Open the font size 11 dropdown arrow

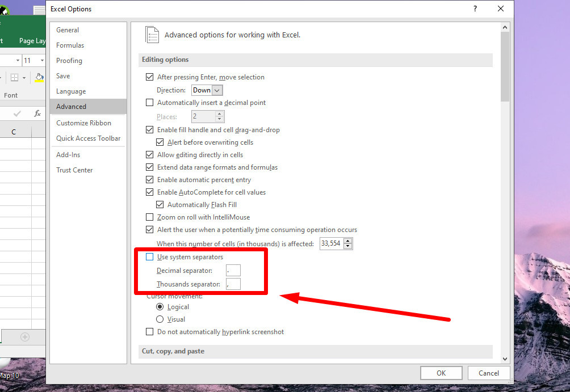coord(42,60)
